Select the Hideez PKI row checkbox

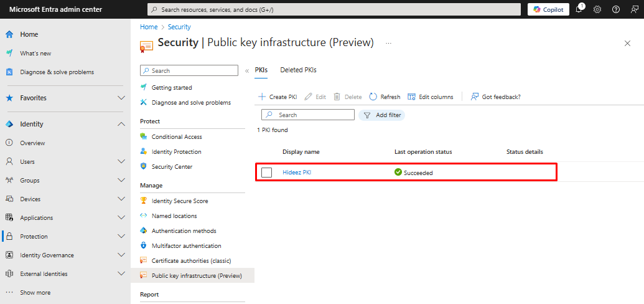point(267,173)
